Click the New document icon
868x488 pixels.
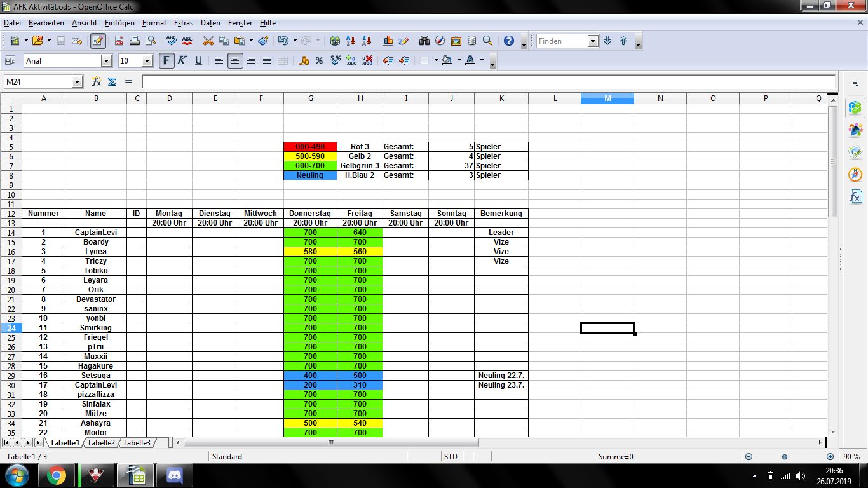pyautogui.click(x=14, y=41)
